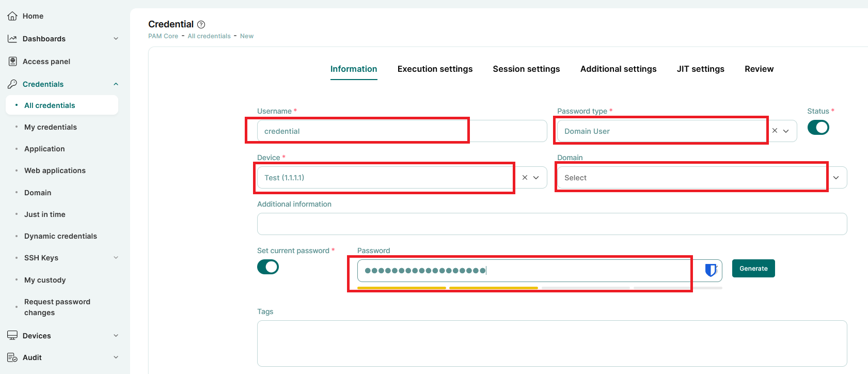Switch to the Execution settings tab
Viewport: 868px width, 374px height.
435,69
